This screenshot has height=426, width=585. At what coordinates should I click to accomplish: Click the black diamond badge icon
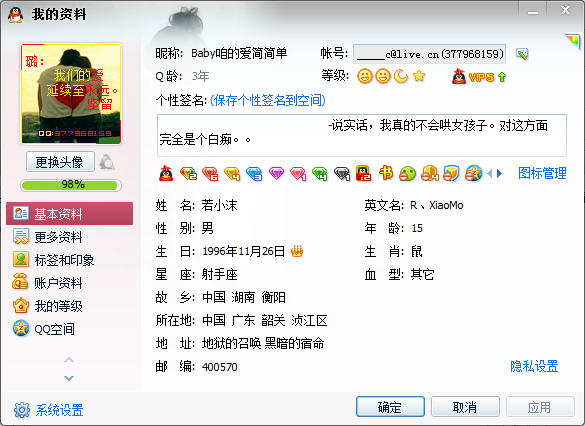(342, 173)
